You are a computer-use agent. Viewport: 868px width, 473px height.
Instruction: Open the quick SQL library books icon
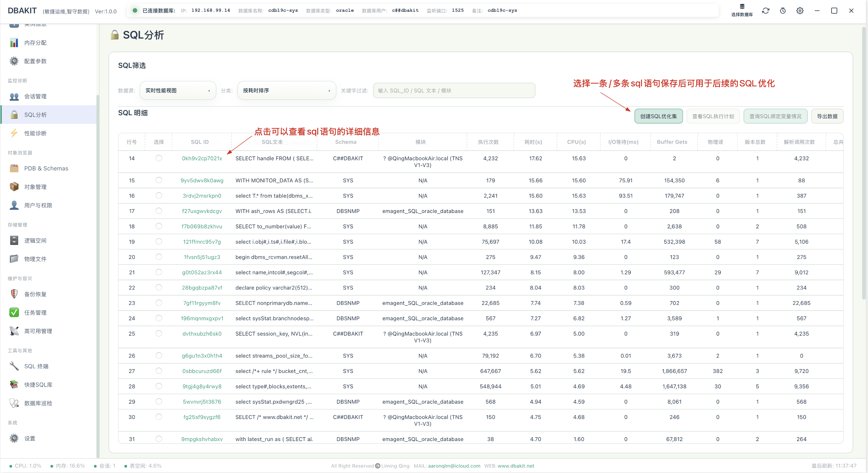point(14,384)
